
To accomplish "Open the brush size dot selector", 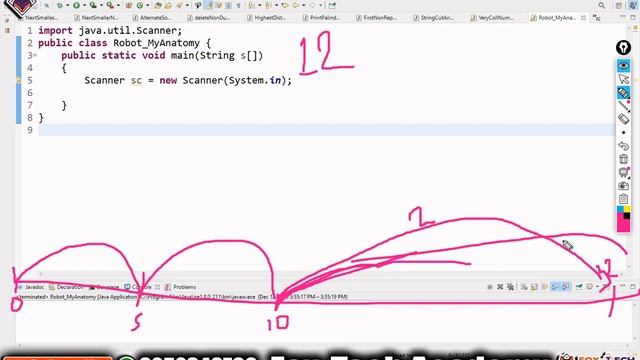I will click(623, 132).
